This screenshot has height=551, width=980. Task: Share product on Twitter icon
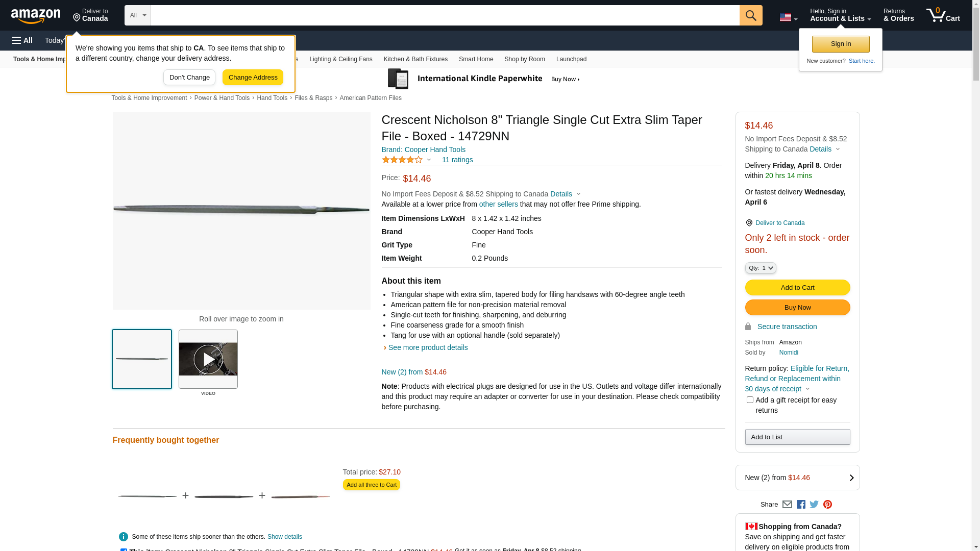pos(814,505)
